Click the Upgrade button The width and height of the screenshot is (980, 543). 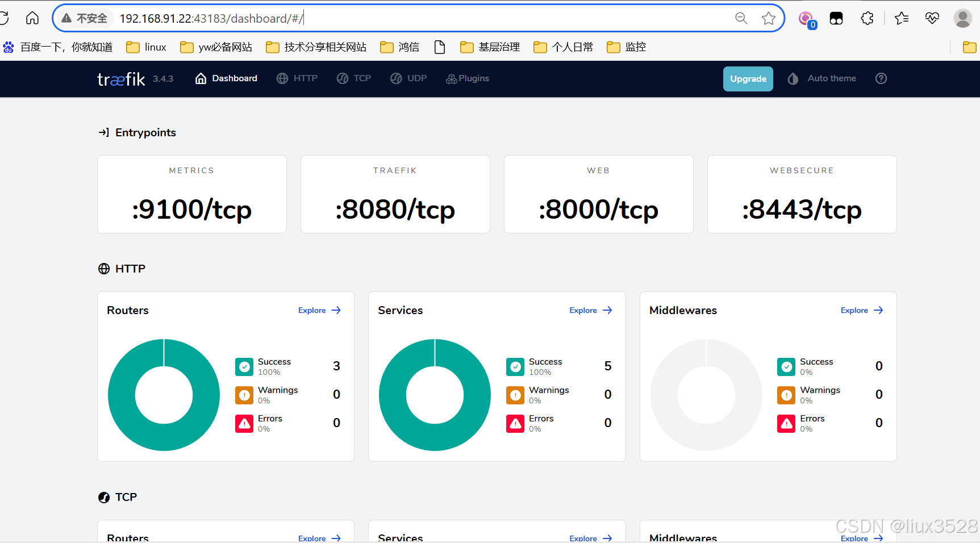pyautogui.click(x=748, y=79)
